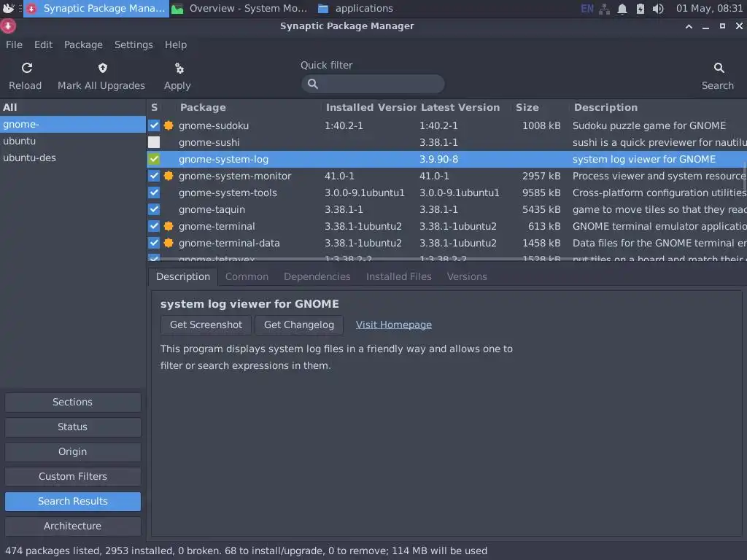
Task: Toggle status checkbox for gnome-terminal-data
Action: [x=154, y=243]
